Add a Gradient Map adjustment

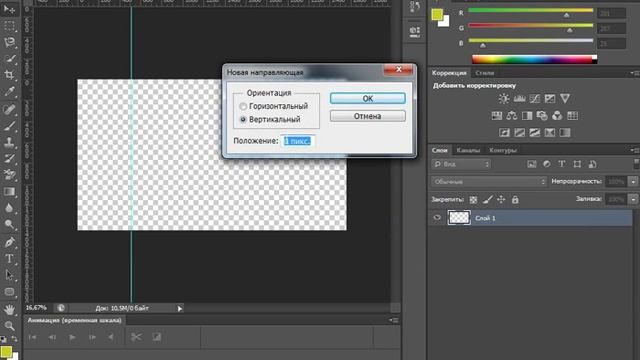click(x=565, y=133)
